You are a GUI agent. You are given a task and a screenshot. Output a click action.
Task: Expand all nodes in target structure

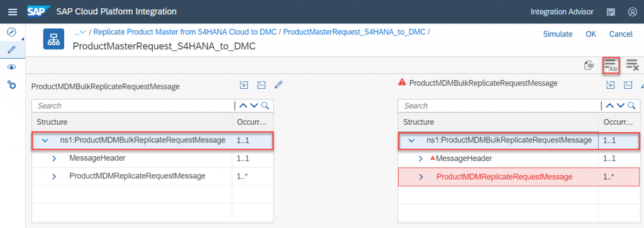coord(610,85)
